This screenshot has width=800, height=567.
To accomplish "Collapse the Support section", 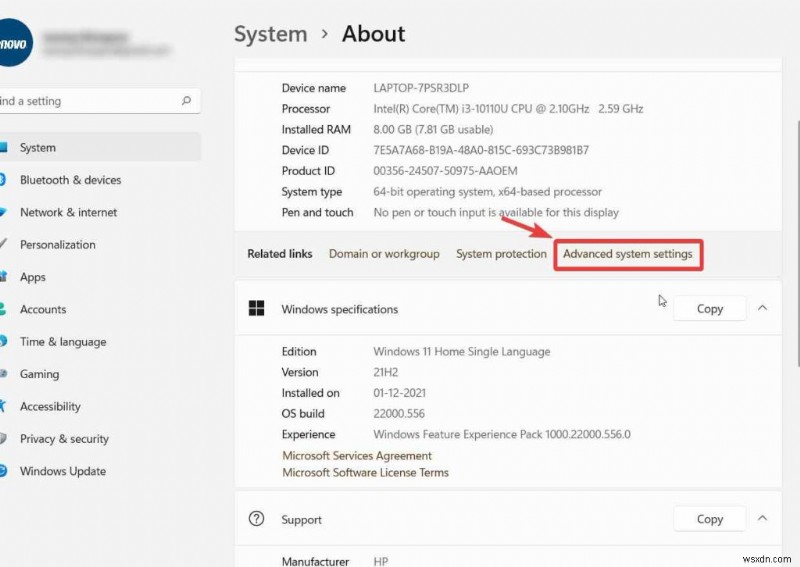I will [763, 519].
